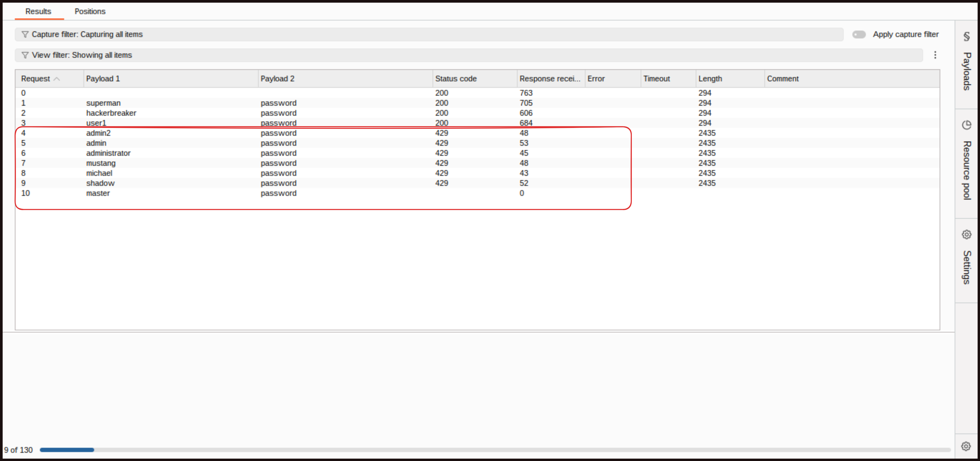980x461 pixels.
Task: Click the capture filter funnel icon
Action: (x=25, y=35)
